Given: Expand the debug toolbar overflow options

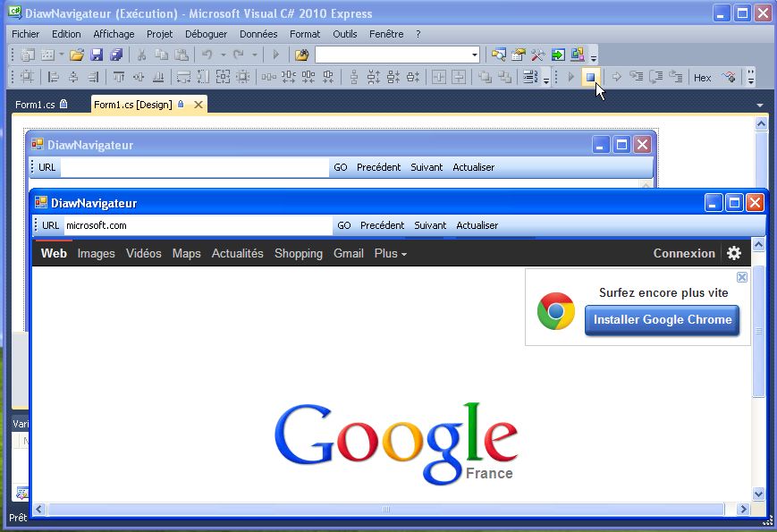Looking at the screenshot, I should 751,77.
